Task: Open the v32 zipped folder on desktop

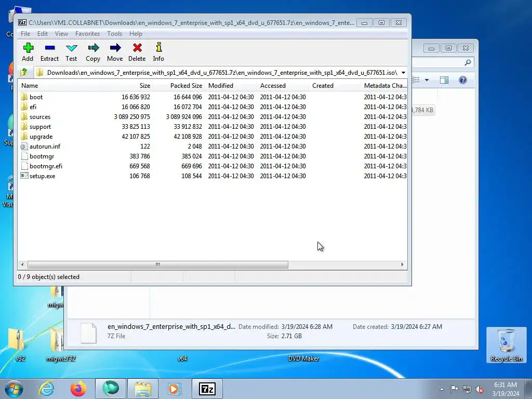Action: (x=17, y=344)
